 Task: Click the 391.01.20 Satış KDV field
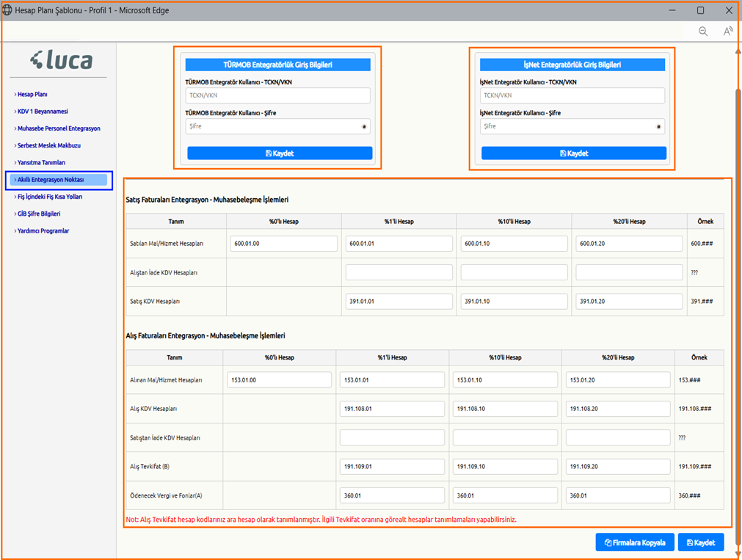point(629,301)
